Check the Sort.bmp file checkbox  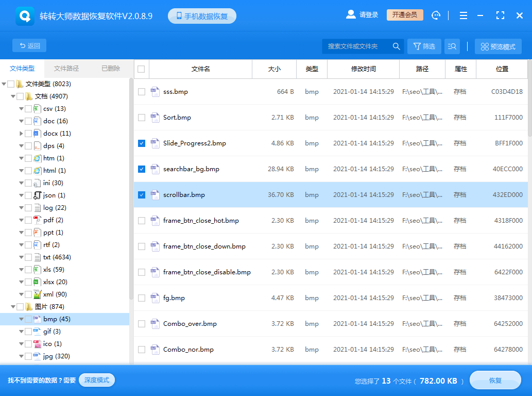(x=141, y=118)
